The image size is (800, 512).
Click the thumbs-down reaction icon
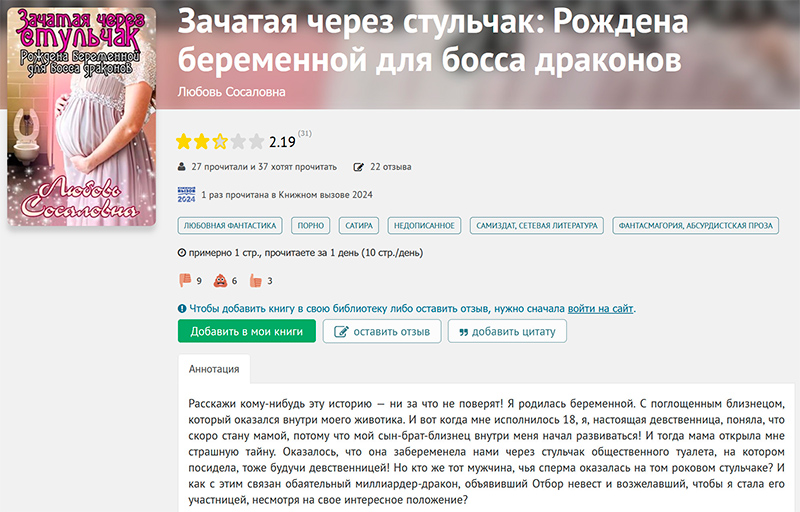pyautogui.click(x=184, y=281)
